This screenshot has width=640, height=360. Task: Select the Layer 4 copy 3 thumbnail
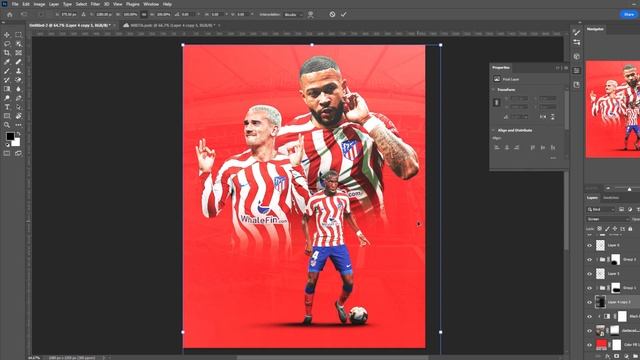(600, 302)
